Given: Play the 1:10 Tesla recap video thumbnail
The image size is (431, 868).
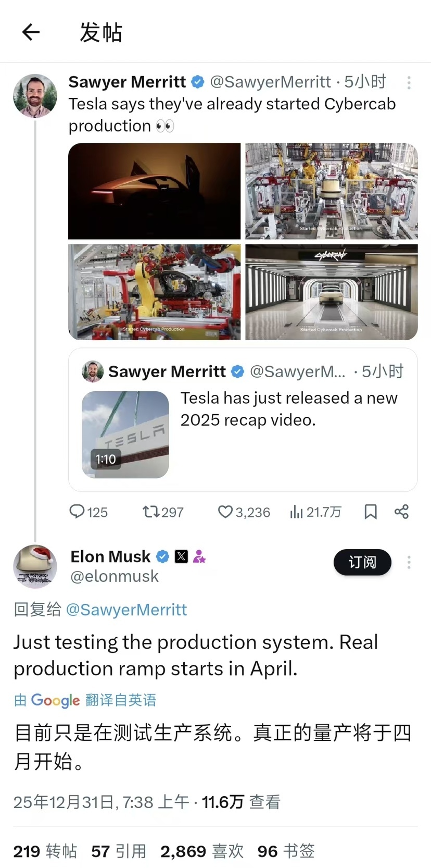Looking at the screenshot, I should (x=125, y=435).
